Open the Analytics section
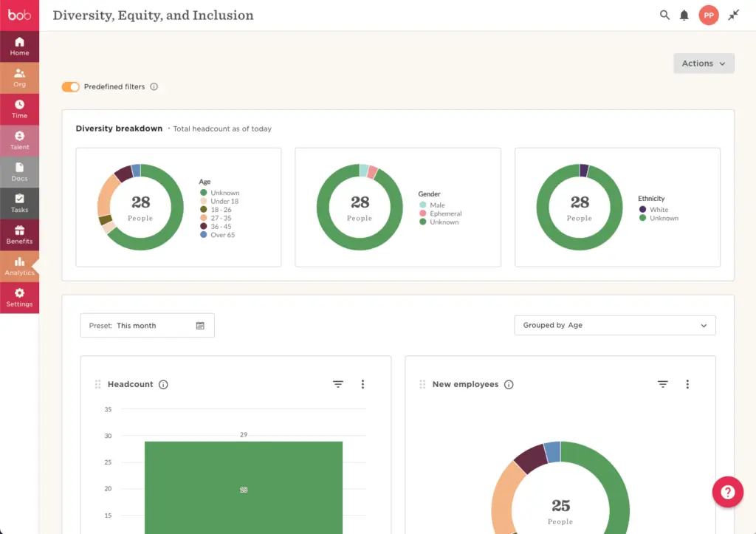The width and height of the screenshot is (756, 534). pos(19,266)
